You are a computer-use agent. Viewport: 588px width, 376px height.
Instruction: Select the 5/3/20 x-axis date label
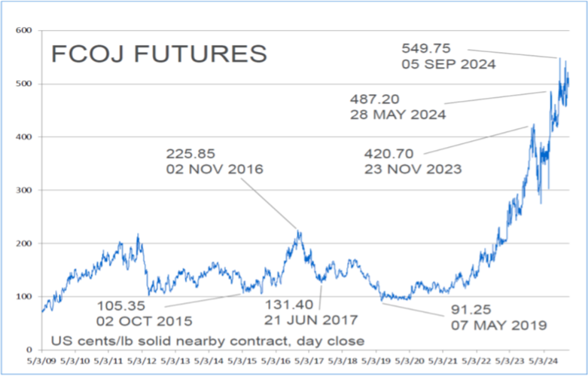coord(410,362)
